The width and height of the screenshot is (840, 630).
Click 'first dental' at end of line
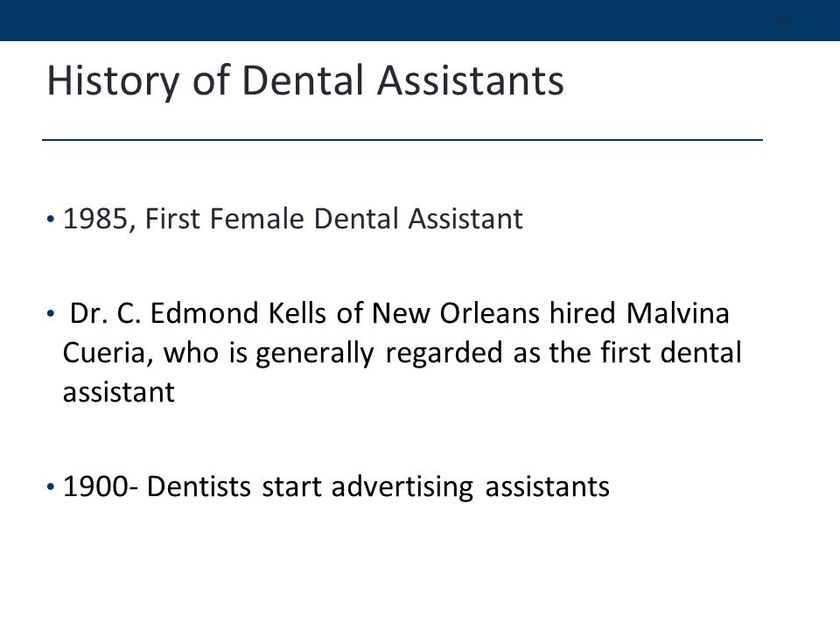671,353
